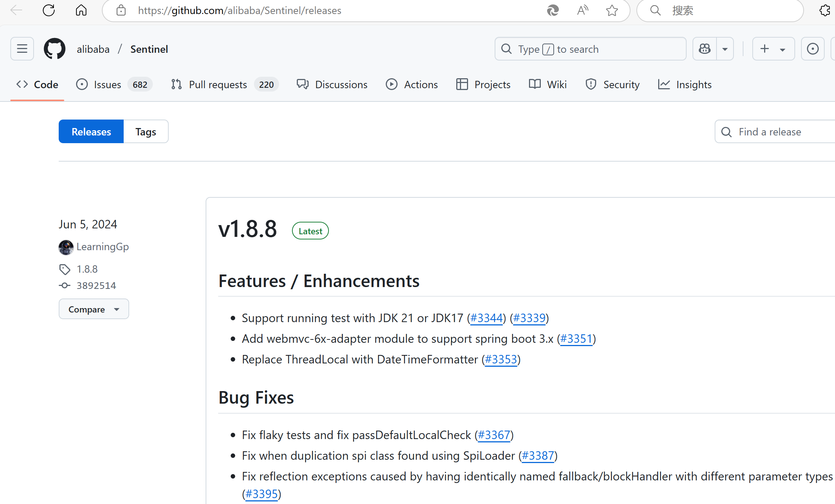Click the Type / to search box

tap(590, 49)
